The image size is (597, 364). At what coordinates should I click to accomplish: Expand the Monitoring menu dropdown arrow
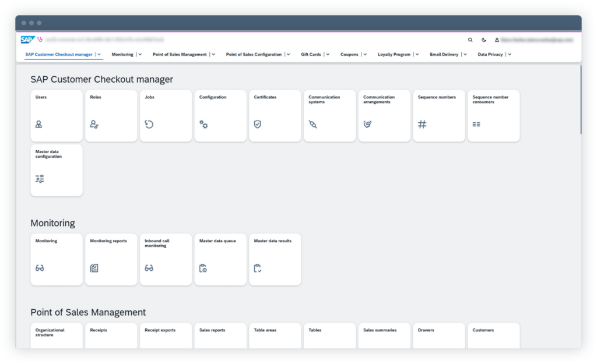click(140, 55)
